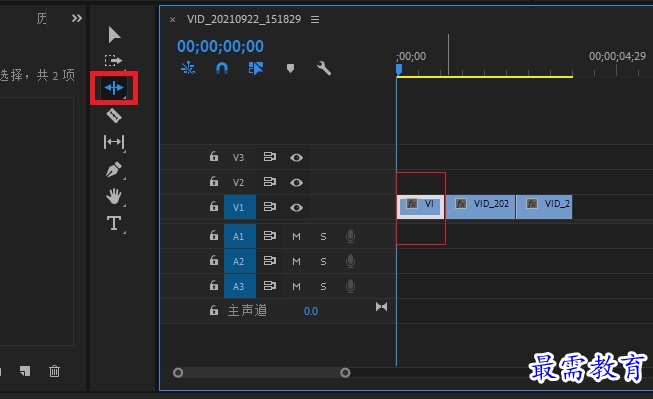The image size is (653, 399).
Task: Add a marker to the timeline
Action: coord(290,68)
